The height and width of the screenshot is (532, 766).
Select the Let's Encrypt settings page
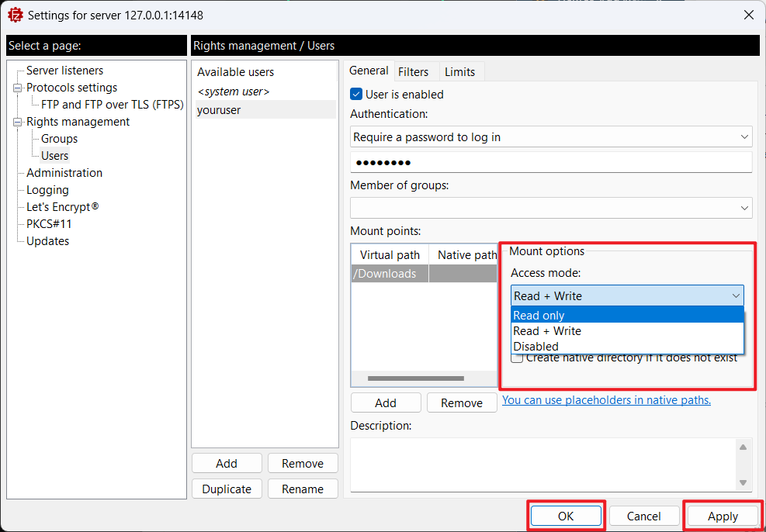coord(63,207)
